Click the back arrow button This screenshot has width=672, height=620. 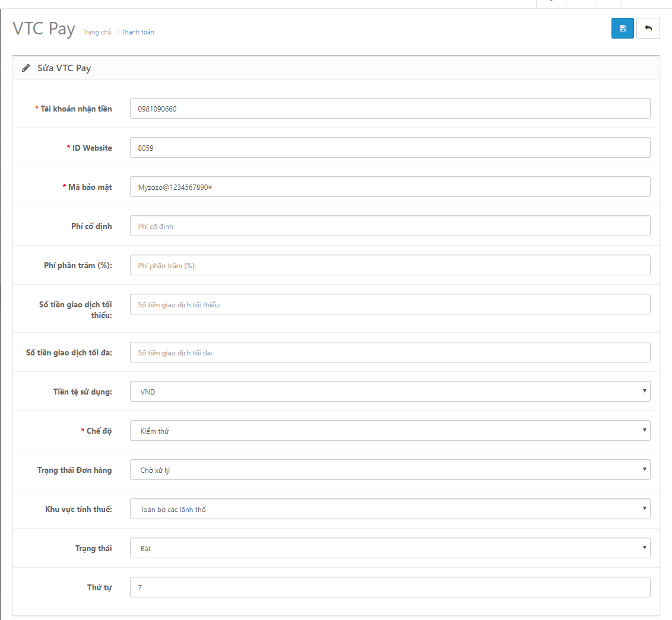(x=648, y=28)
